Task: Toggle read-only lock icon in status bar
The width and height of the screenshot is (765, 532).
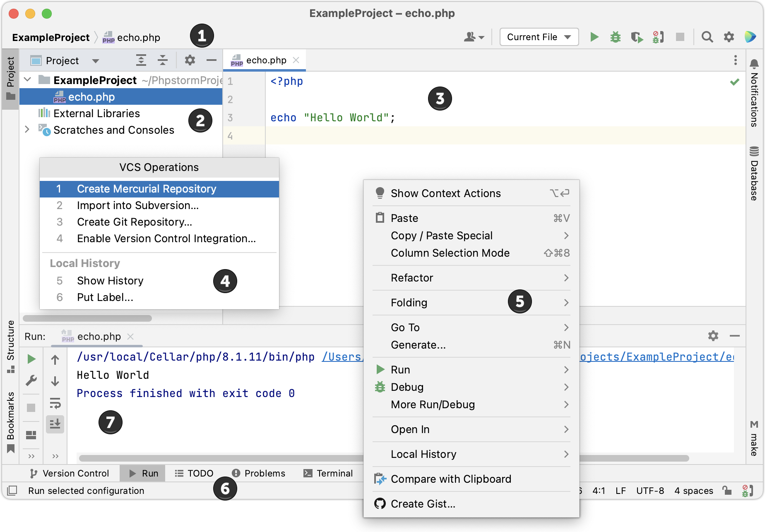Action: (727, 491)
